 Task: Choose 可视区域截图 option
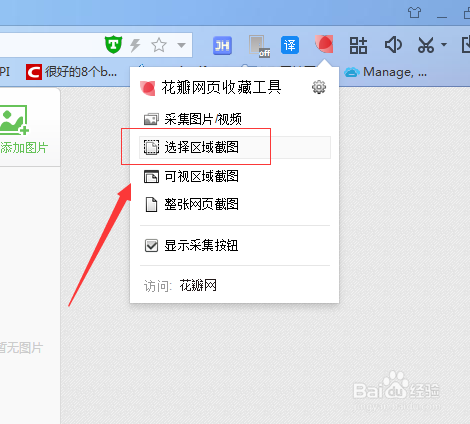pos(235,176)
